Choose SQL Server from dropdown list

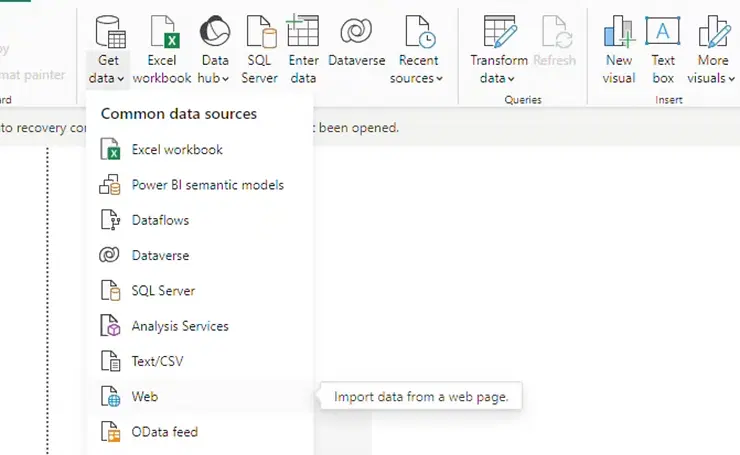tap(163, 291)
